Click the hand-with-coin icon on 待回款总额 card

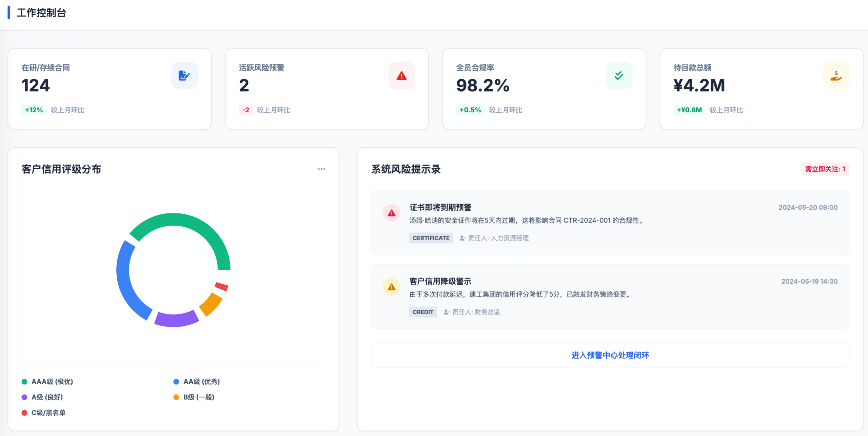[x=836, y=75]
